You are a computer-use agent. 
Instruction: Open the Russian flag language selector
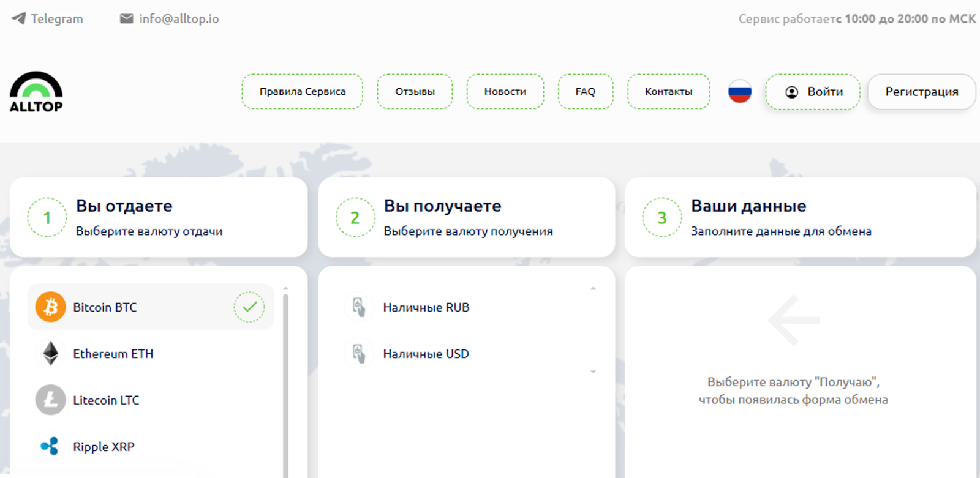click(x=739, y=91)
